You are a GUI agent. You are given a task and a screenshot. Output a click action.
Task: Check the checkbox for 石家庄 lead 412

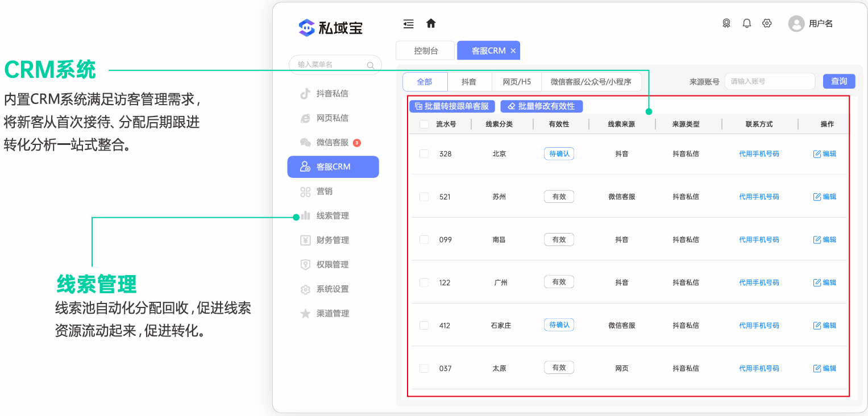click(423, 325)
